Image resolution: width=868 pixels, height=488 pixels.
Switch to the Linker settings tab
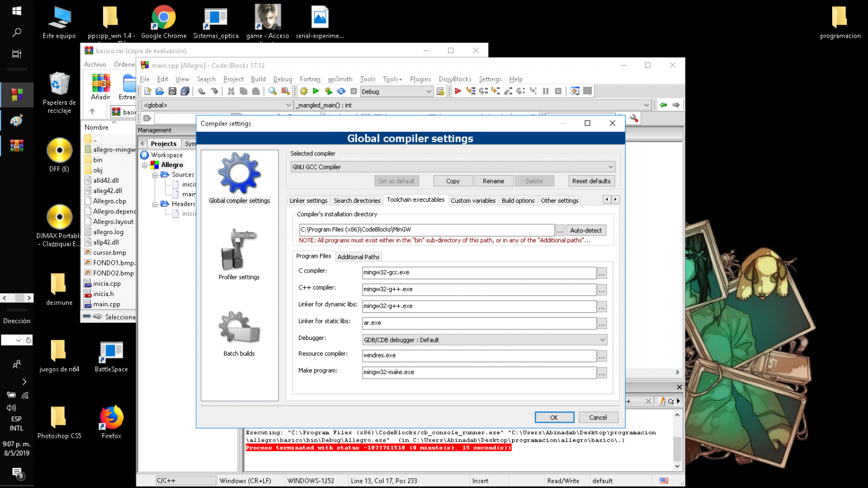click(308, 201)
